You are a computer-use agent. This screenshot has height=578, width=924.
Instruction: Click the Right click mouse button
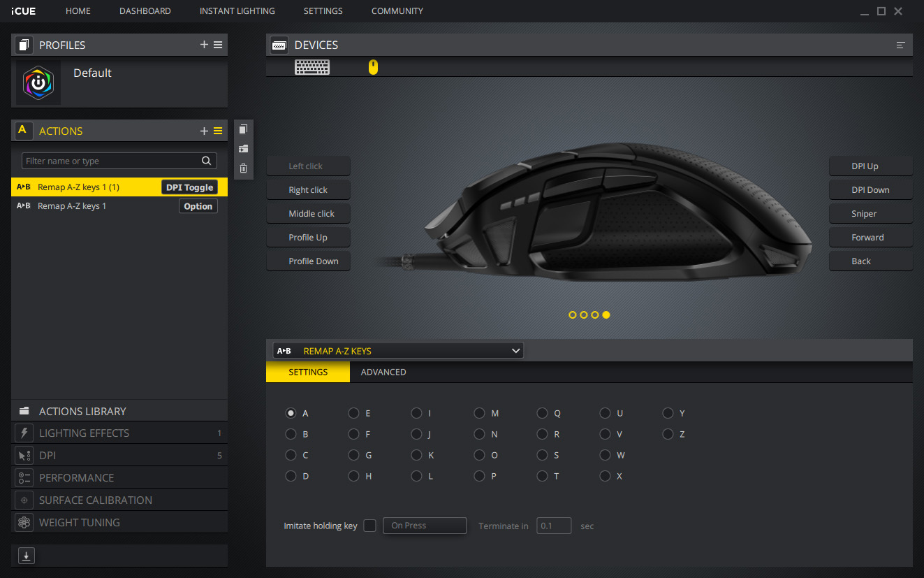[x=308, y=190]
